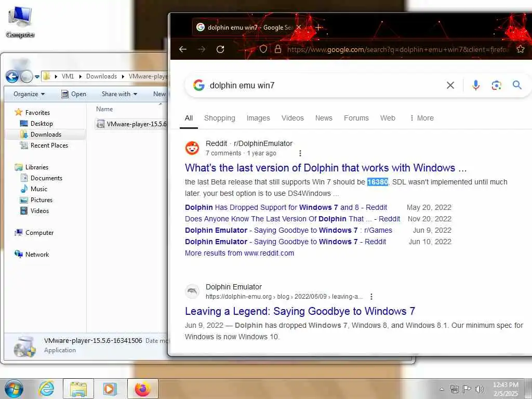Open Explorer recent locations dropdown
The image size is (532, 399).
pos(37,77)
